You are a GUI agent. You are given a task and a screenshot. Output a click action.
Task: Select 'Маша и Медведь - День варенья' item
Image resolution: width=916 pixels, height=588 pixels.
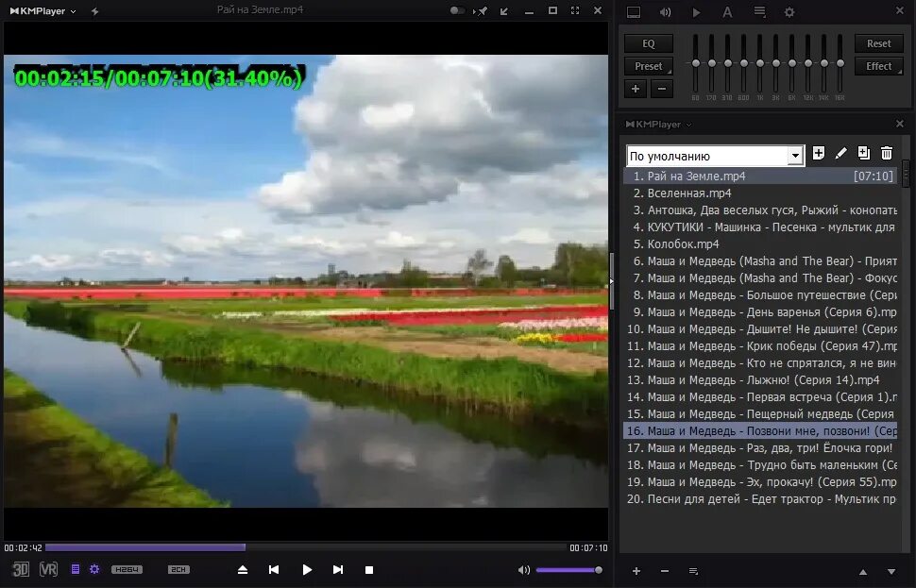pyautogui.click(x=760, y=311)
